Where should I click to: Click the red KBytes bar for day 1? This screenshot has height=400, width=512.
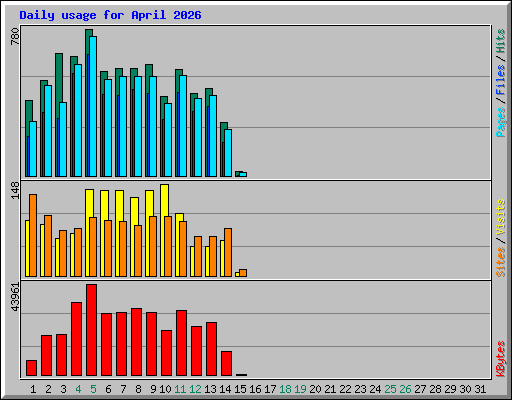point(32,368)
